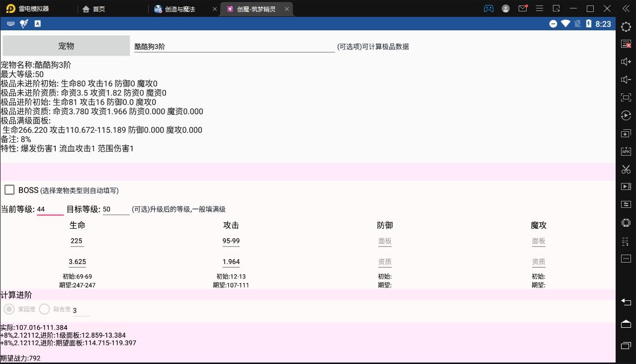Click Android home button icon
636x364 pixels.
coord(626,324)
